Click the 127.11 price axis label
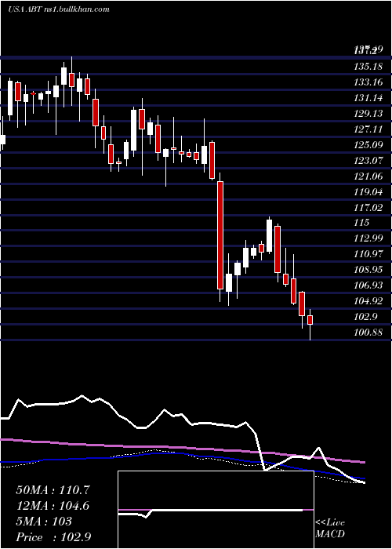Viewport: 392px width, 549px height. click(368, 129)
